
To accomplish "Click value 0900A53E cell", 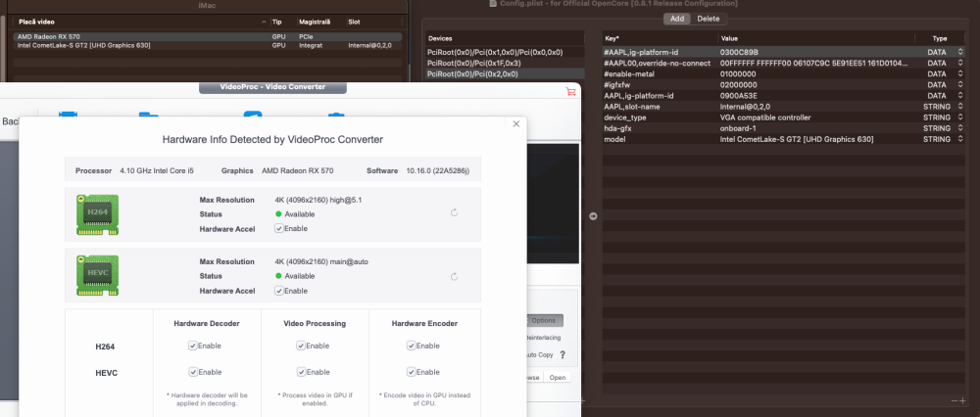I will coord(739,96).
